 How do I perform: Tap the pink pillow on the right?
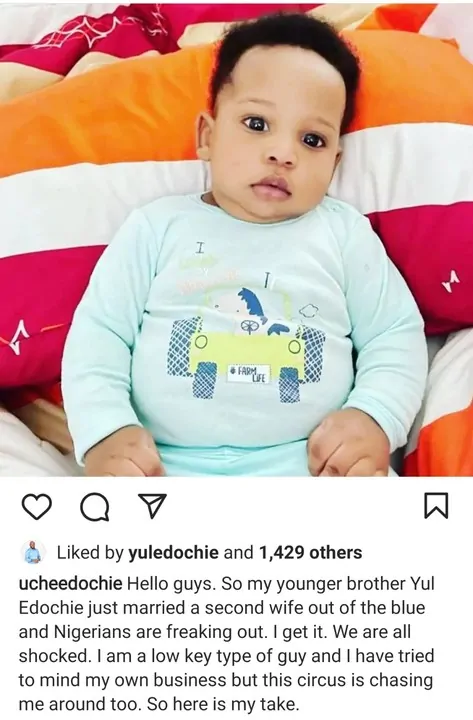tap(425, 264)
